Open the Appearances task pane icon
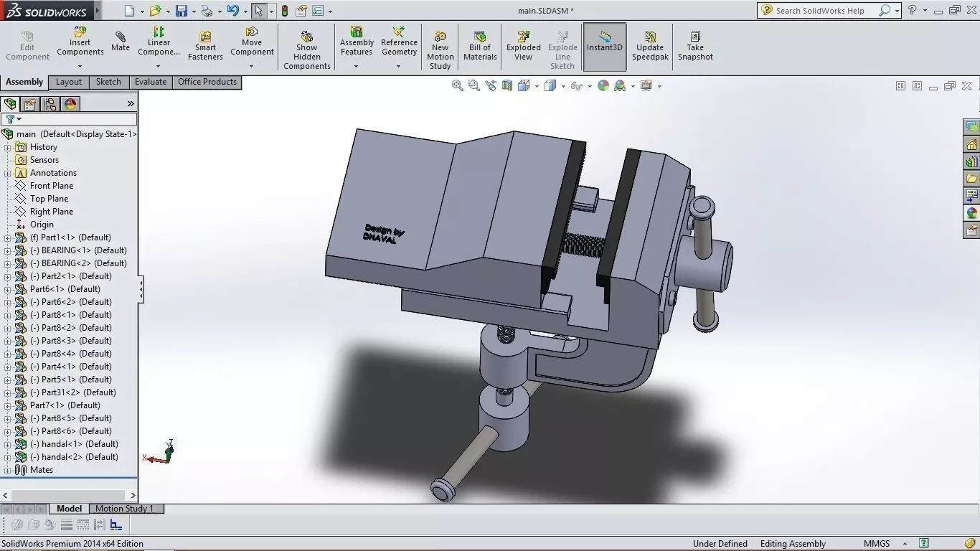This screenshot has width=980, height=551. [972, 213]
